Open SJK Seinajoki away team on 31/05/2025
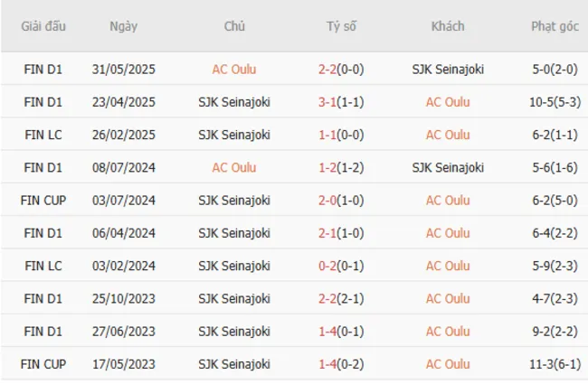This screenshot has width=588, height=384. pos(448,69)
